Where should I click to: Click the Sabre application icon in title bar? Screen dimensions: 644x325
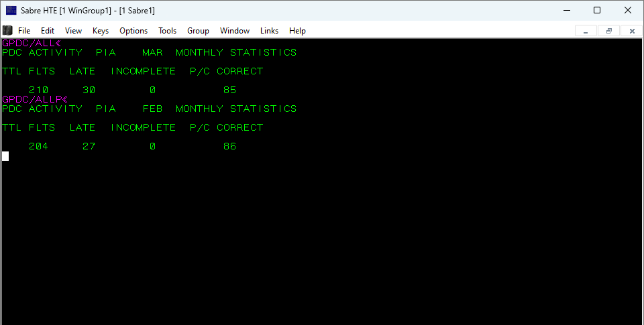pyautogui.click(x=11, y=10)
